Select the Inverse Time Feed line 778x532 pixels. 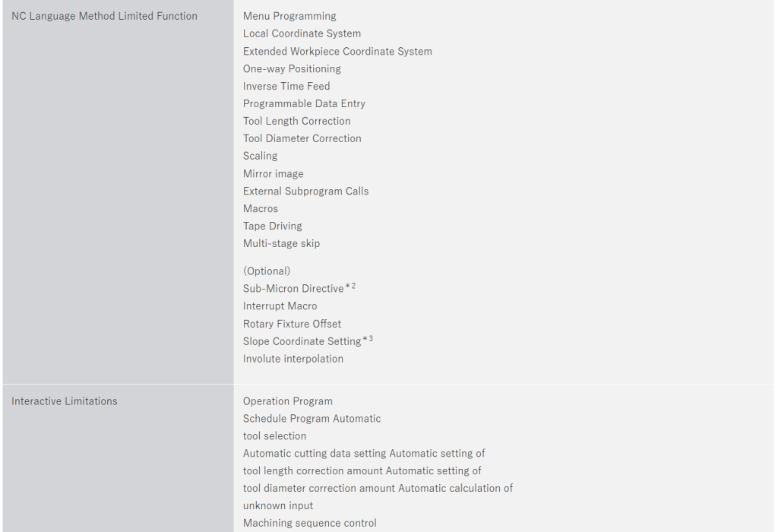286,86
